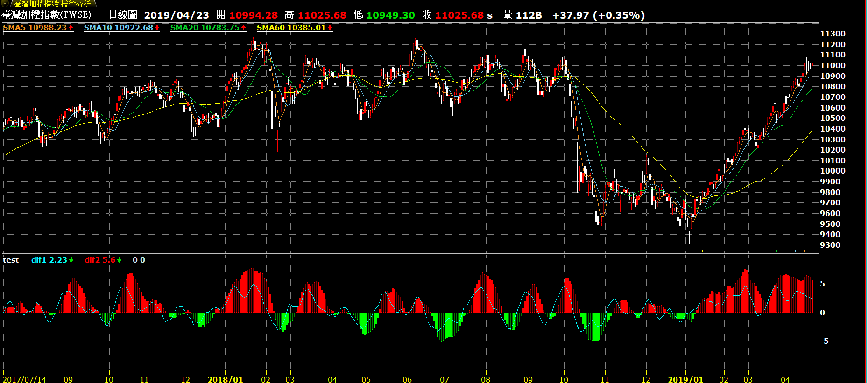Image resolution: width=868 pixels, height=383 pixels.
Task: Click the red up arrow after SMA20
Action: [x=244, y=28]
